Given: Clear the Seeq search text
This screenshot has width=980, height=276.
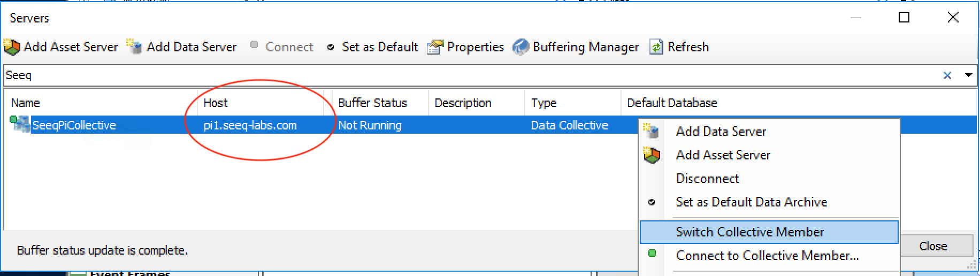Looking at the screenshot, I should click(x=947, y=75).
